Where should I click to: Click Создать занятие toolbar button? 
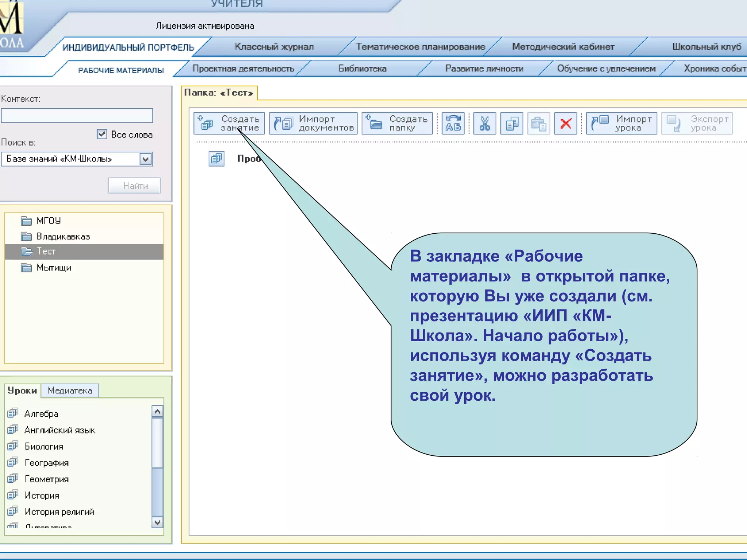229,123
